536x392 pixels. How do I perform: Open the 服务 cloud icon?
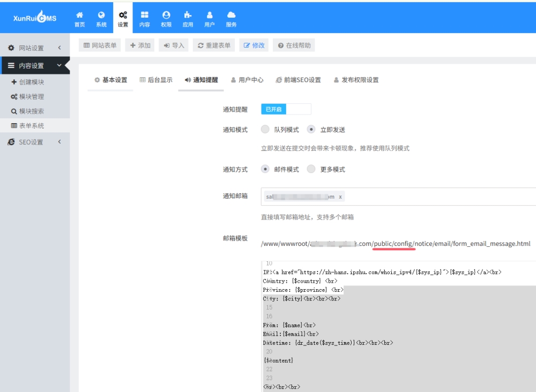[x=231, y=14]
